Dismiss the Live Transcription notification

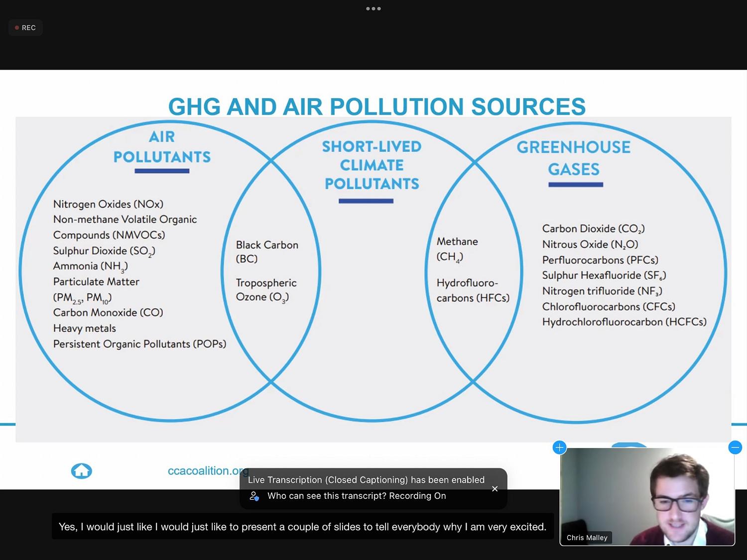point(495,489)
